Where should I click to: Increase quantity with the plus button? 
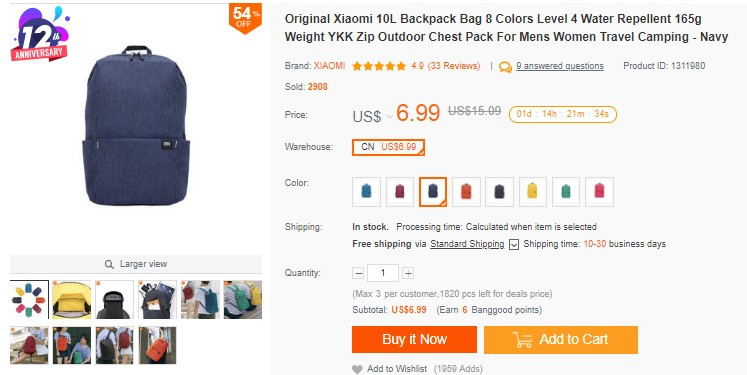tap(408, 273)
